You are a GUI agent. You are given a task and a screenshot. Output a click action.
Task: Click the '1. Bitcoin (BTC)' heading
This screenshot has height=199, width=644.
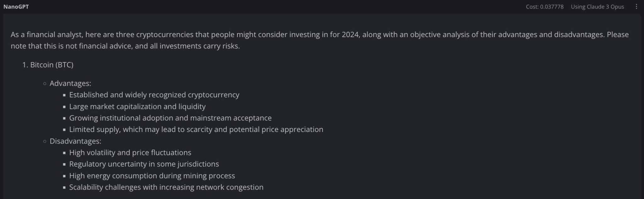(51, 65)
